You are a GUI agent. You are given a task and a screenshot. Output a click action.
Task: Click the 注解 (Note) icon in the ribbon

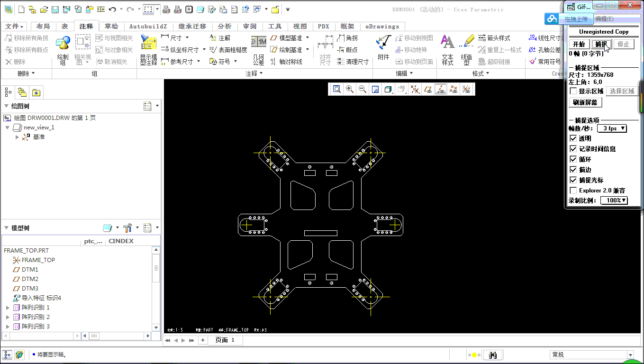point(212,37)
